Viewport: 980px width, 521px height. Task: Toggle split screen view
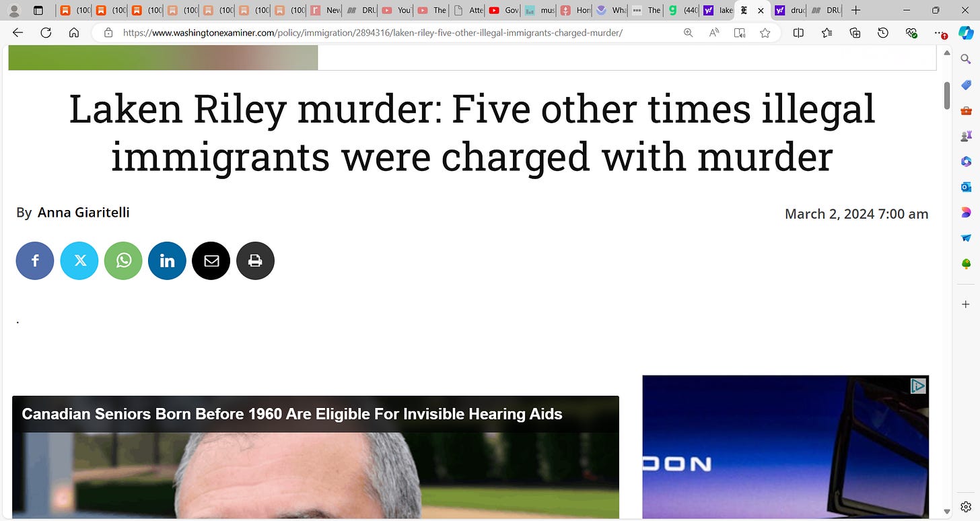click(798, 32)
